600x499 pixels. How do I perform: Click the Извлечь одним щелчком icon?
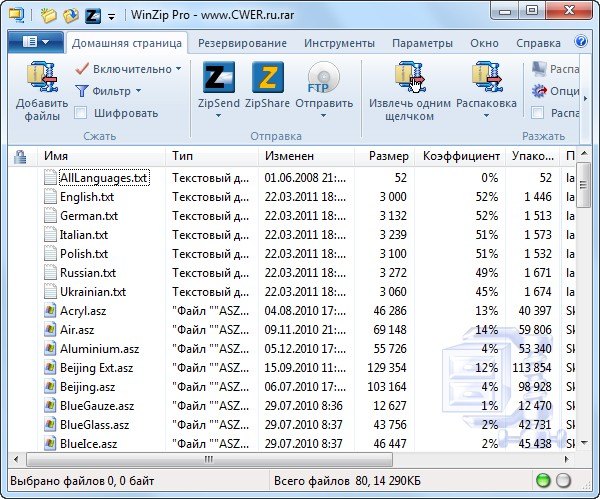(x=409, y=76)
